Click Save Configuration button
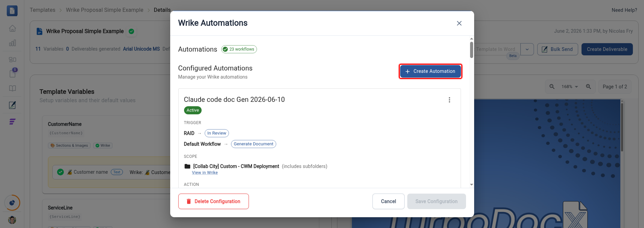 coord(436,201)
